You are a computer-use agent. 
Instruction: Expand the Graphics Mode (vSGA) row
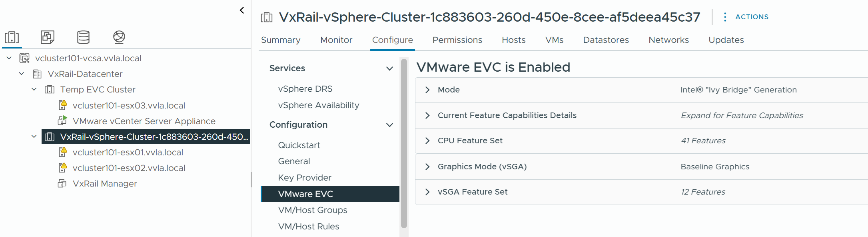(x=427, y=167)
